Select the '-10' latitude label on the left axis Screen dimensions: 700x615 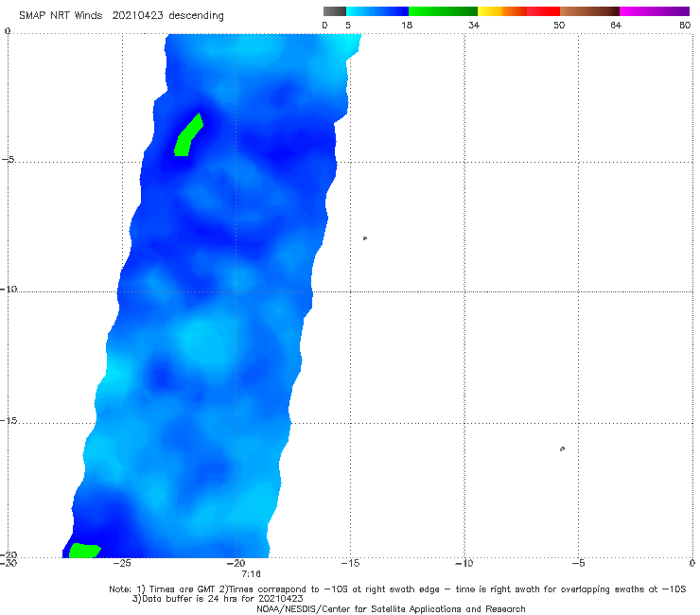coord(9,289)
